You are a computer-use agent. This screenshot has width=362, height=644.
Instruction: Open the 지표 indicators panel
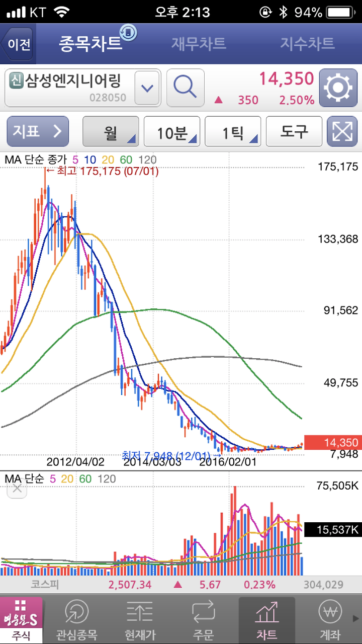[38, 131]
